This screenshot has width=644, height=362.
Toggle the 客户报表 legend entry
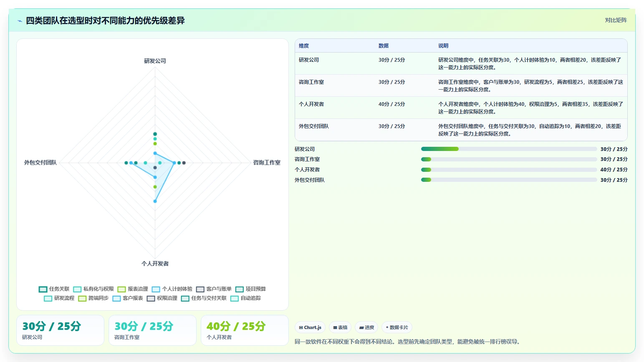click(127, 298)
